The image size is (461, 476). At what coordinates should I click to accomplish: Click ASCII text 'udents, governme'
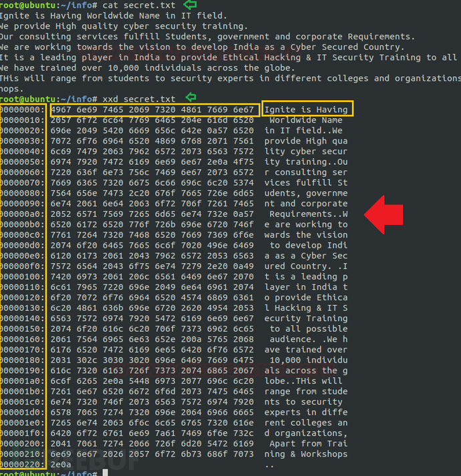click(x=306, y=193)
